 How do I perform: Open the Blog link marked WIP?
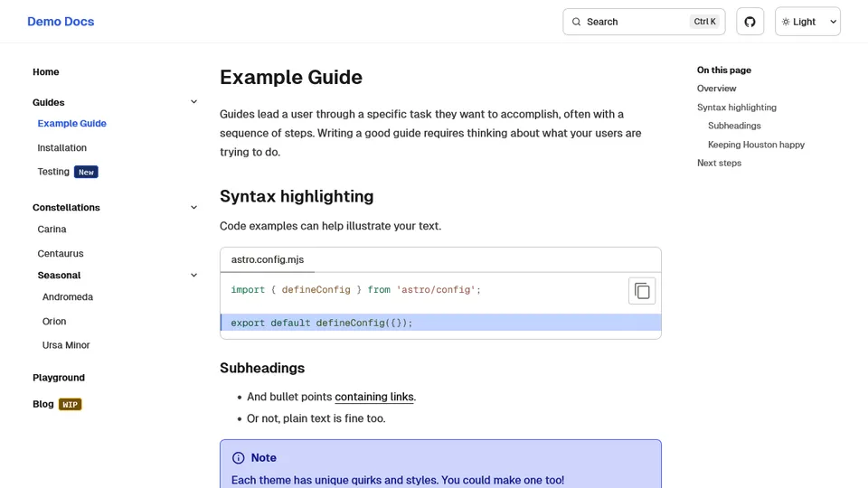point(43,404)
